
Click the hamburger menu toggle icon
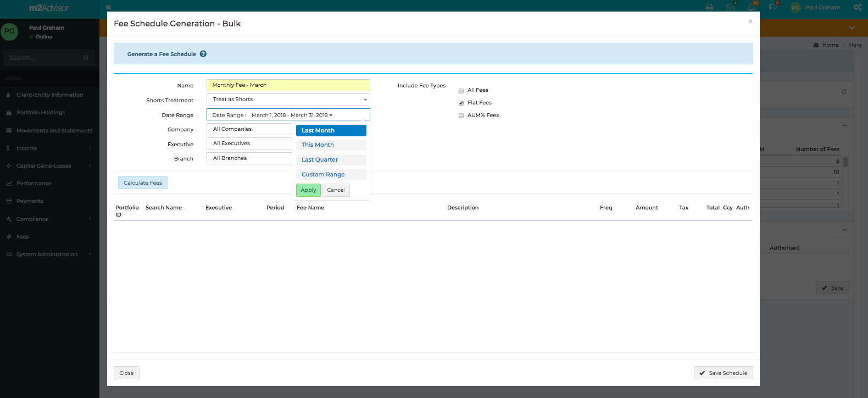pos(108,8)
